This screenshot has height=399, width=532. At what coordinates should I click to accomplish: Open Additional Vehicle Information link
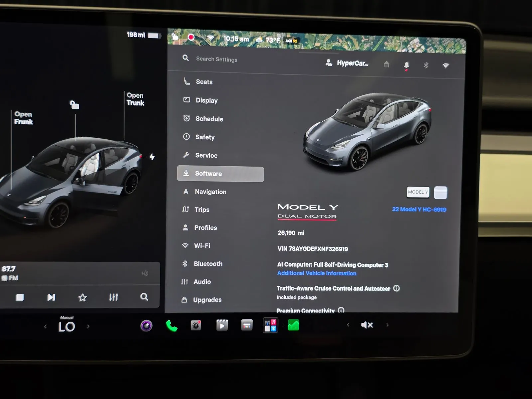(x=317, y=273)
